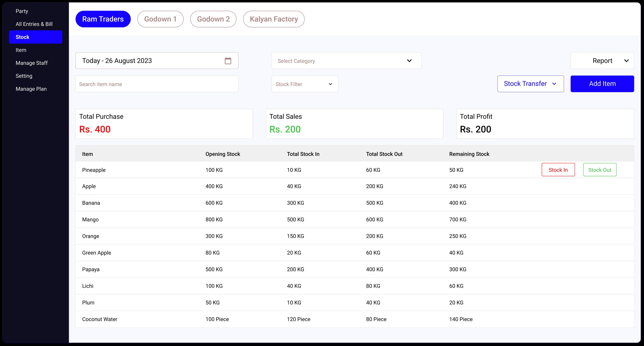Click the Item column header

(x=88, y=154)
